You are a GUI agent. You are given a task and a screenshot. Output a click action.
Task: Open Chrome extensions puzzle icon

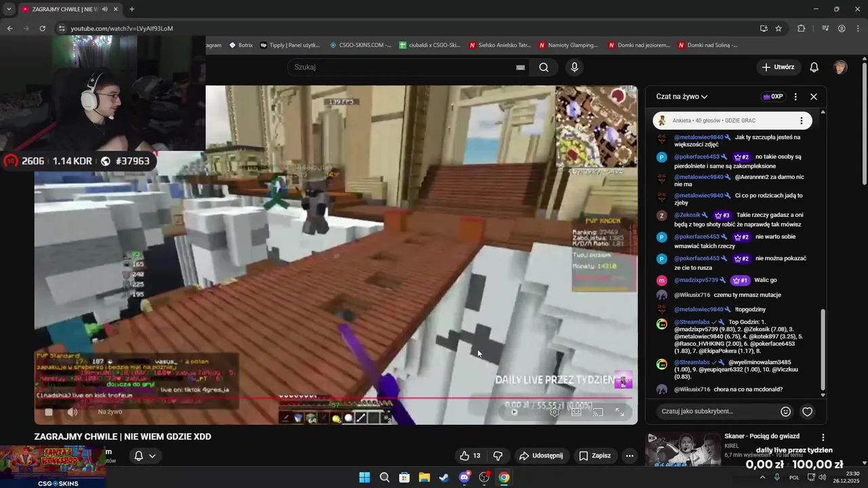pyautogui.click(x=802, y=28)
